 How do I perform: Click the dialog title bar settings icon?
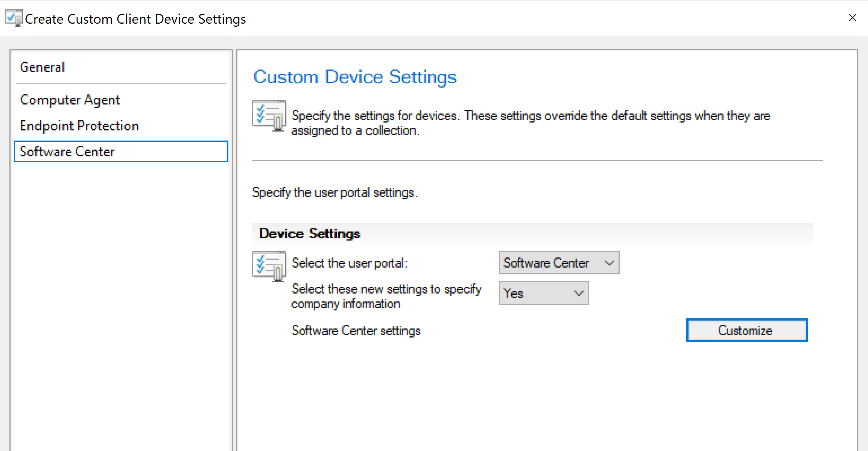click(14, 18)
